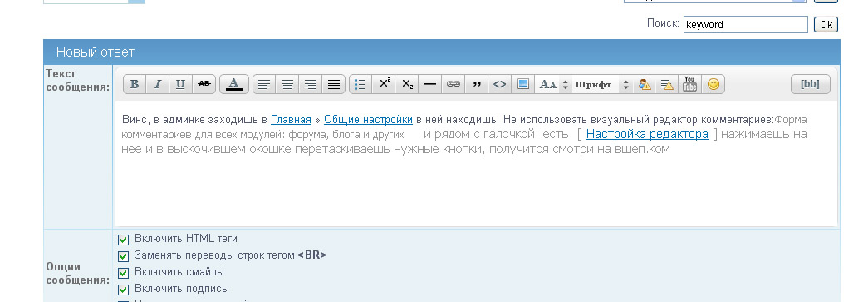Viewport: 868px width, 302px height.
Task: Toggle Включить смайлы checkbox
Action: click(124, 273)
